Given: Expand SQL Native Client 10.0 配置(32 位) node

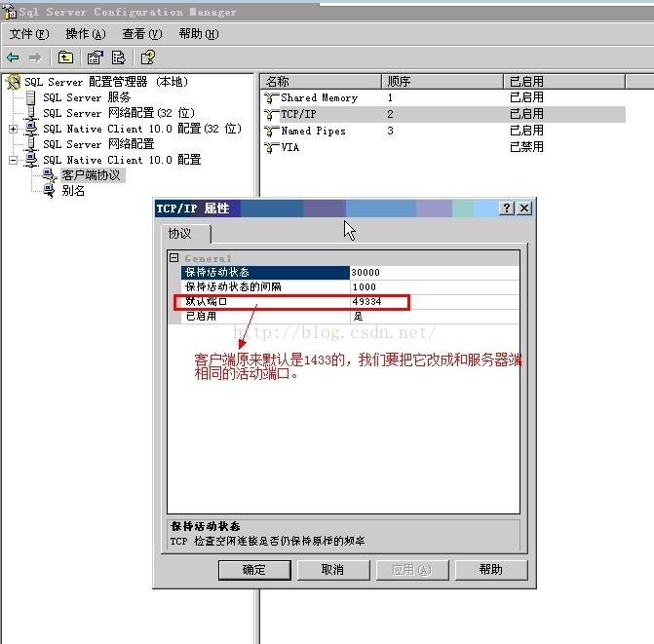Looking at the screenshot, I should [13, 129].
